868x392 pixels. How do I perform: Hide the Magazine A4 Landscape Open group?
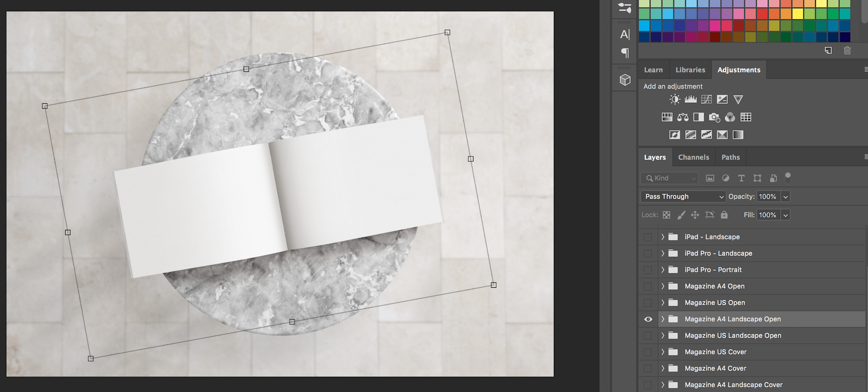point(648,319)
